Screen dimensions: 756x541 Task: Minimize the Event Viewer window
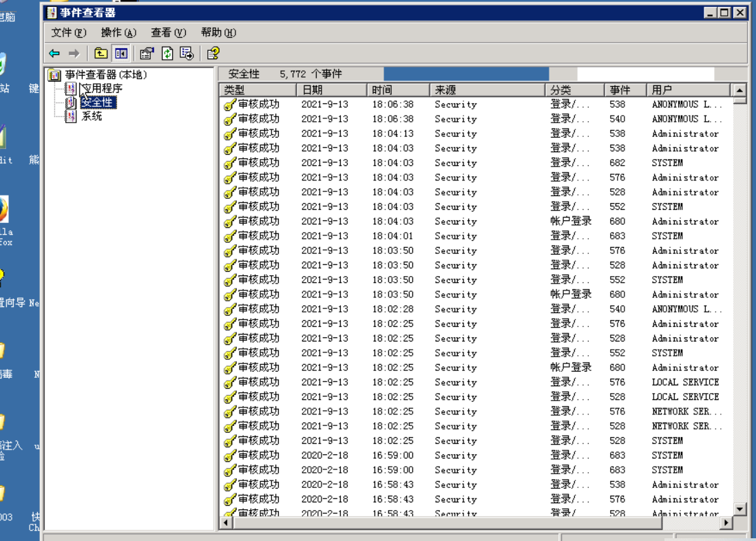point(709,12)
